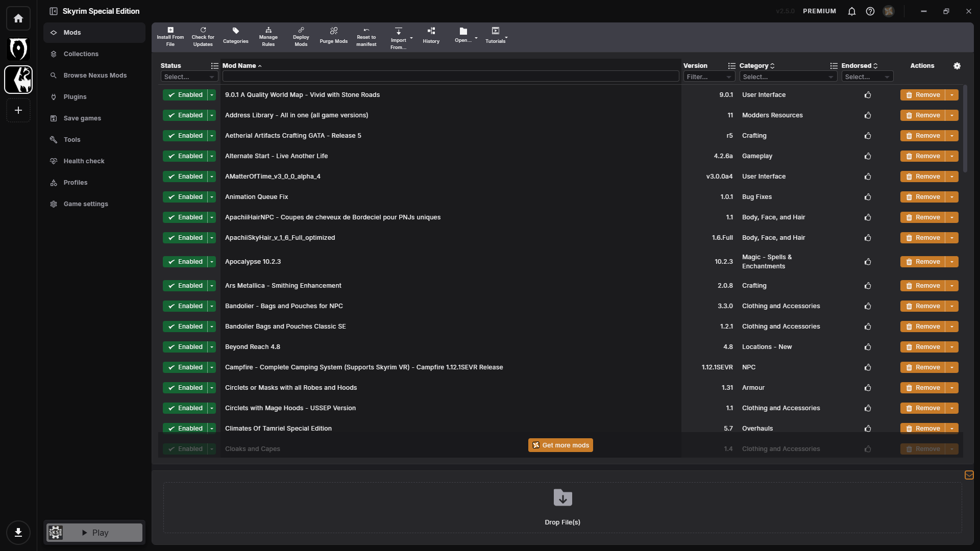Click Install From File toolbar icon

[x=170, y=37]
